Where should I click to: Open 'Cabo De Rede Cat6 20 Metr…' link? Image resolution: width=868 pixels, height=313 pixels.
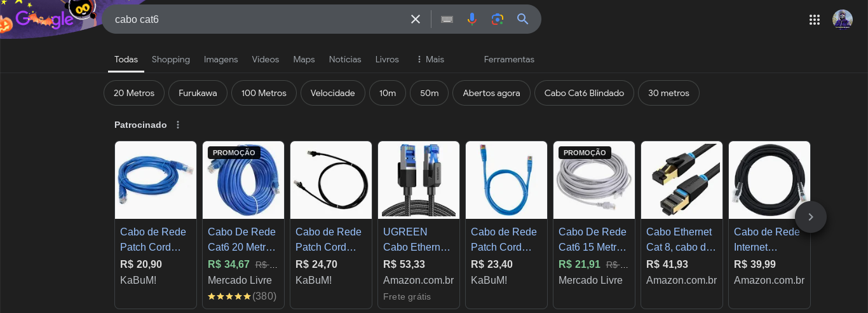(x=243, y=239)
